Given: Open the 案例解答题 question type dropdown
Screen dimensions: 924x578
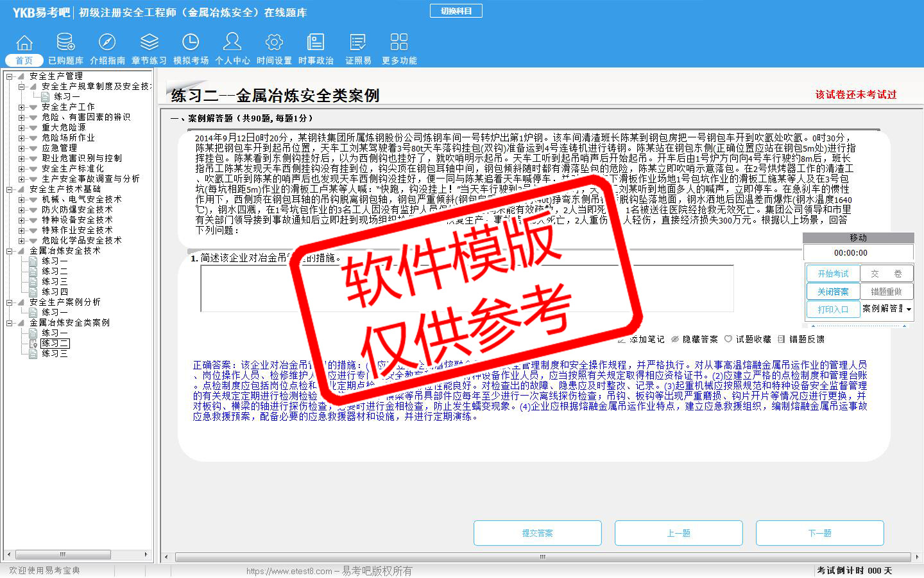Looking at the screenshot, I should pos(909,310).
